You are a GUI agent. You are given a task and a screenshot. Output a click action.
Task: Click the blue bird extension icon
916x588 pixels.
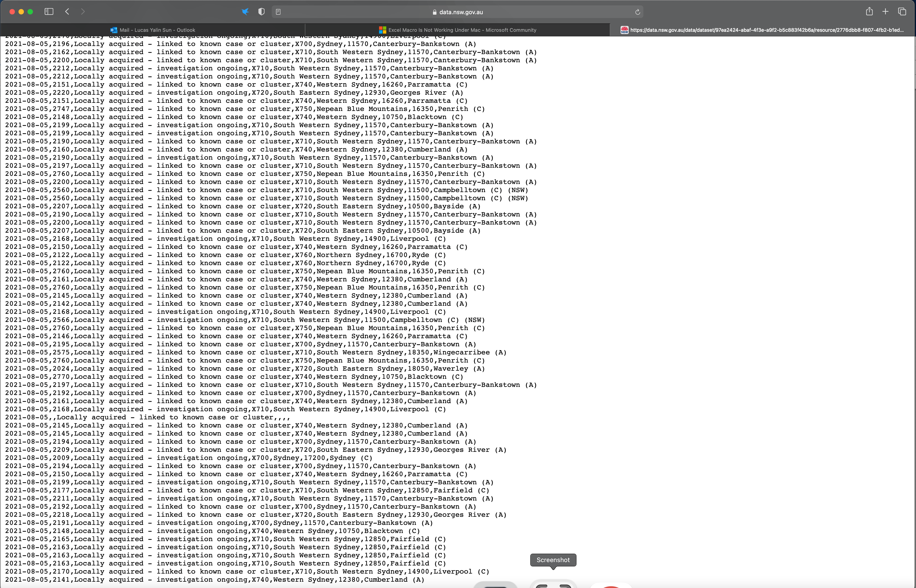(245, 12)
